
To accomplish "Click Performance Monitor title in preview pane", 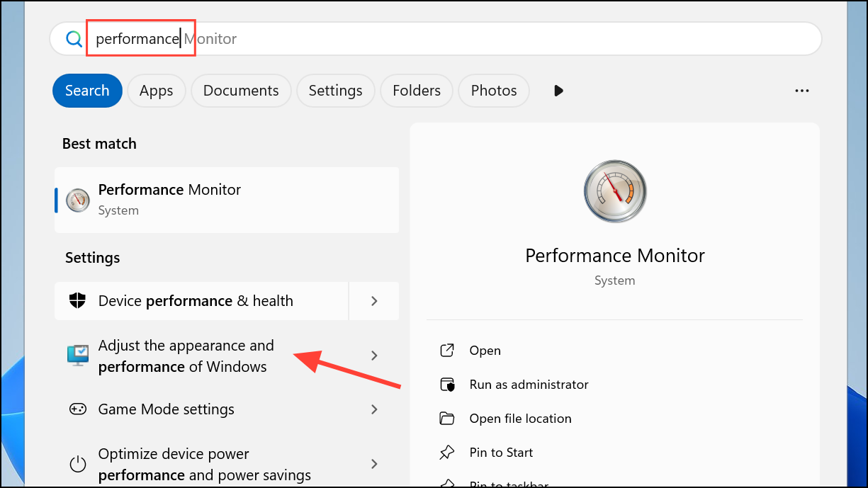I will pyautogui.click(x=615, y=256).
